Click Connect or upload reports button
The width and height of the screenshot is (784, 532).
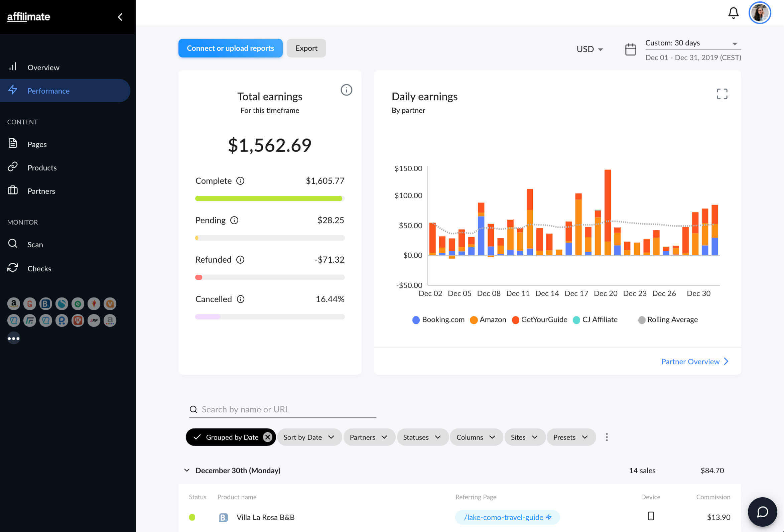[230, 48]
